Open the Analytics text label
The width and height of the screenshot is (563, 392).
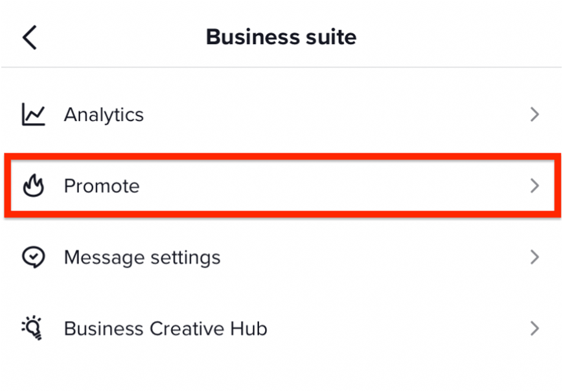click(104, 115)
